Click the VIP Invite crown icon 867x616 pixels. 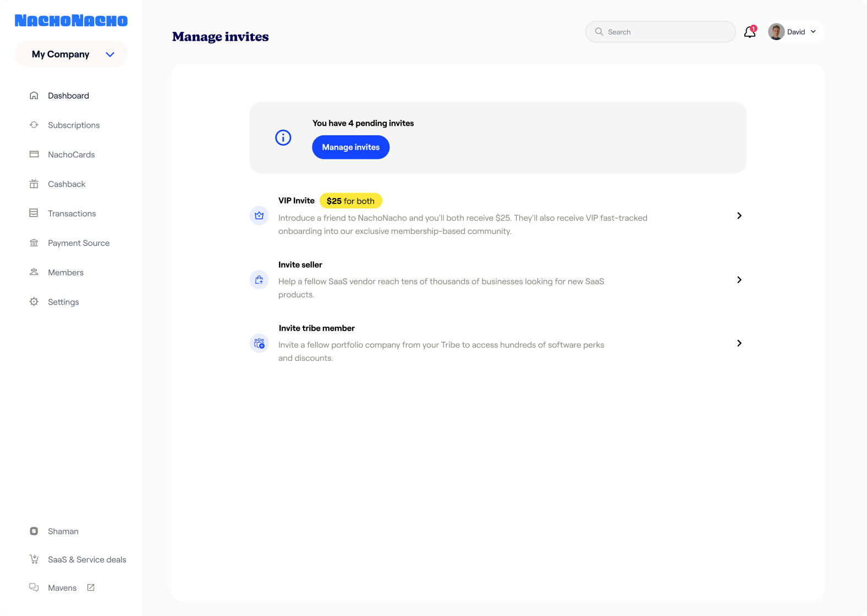pos(259,216)
